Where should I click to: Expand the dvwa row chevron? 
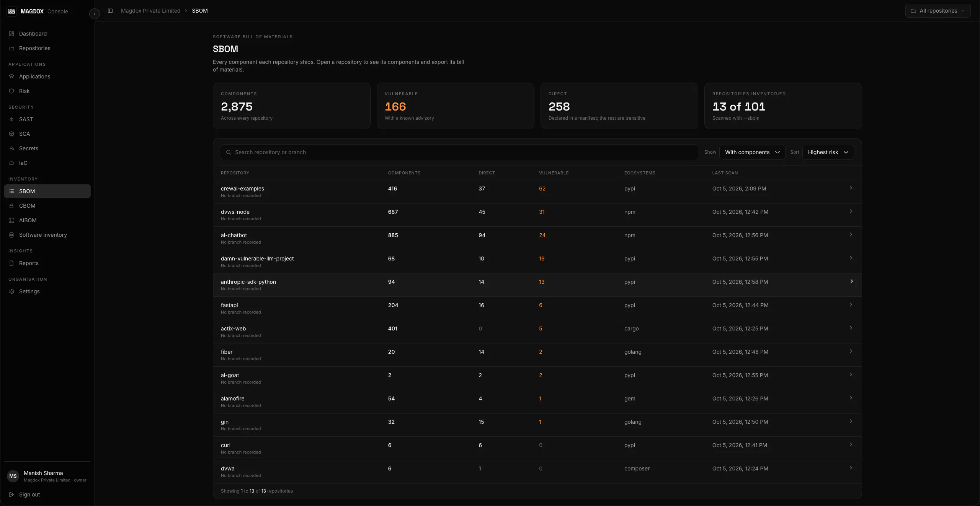pyautogui.click(x=851, y=468)
